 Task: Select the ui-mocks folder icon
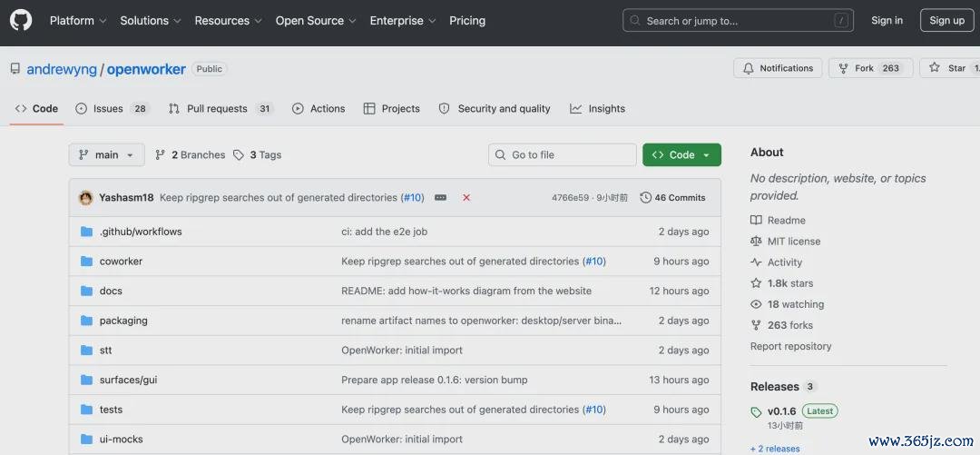point(87,440)
